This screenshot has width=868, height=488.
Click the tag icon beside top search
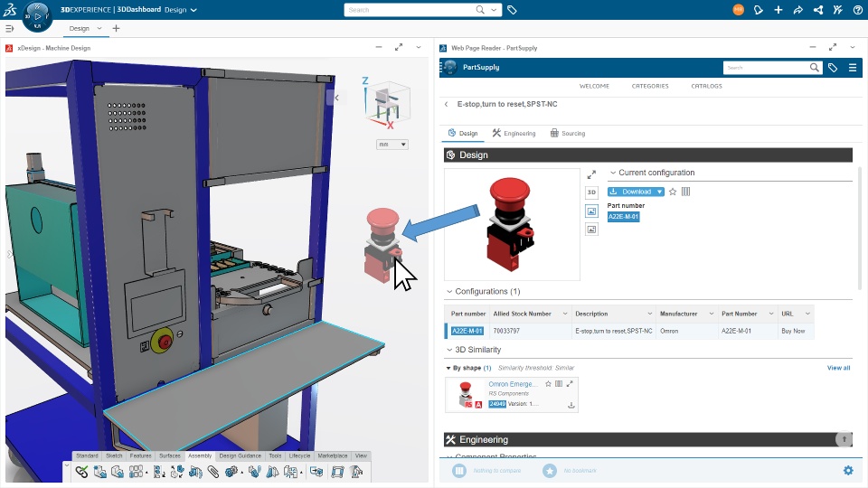click(512, 10)
